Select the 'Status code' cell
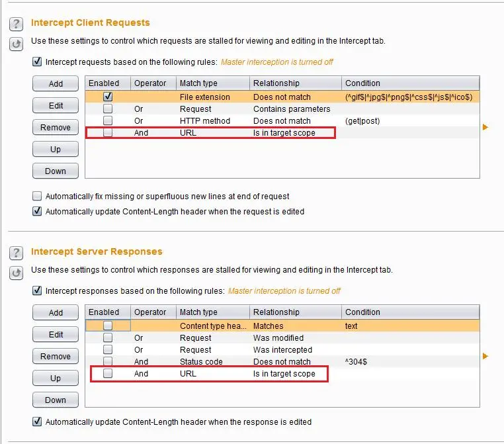 213,362
